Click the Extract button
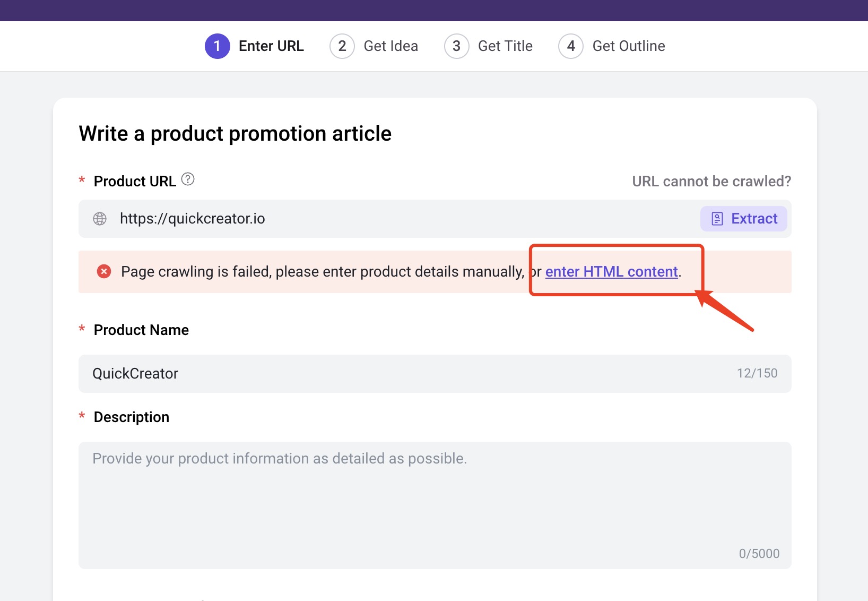Viewport: 868px width, 601px height. [744, 219]
